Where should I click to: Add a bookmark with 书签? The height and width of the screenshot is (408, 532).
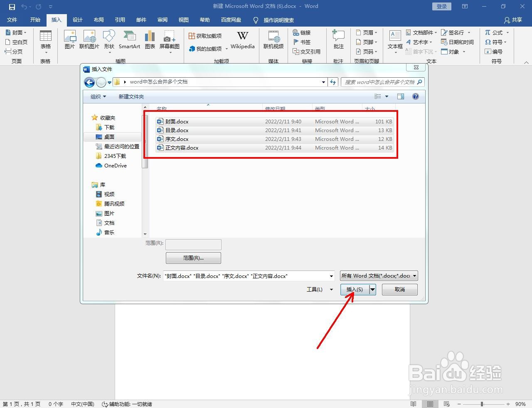tap(302, 42)
